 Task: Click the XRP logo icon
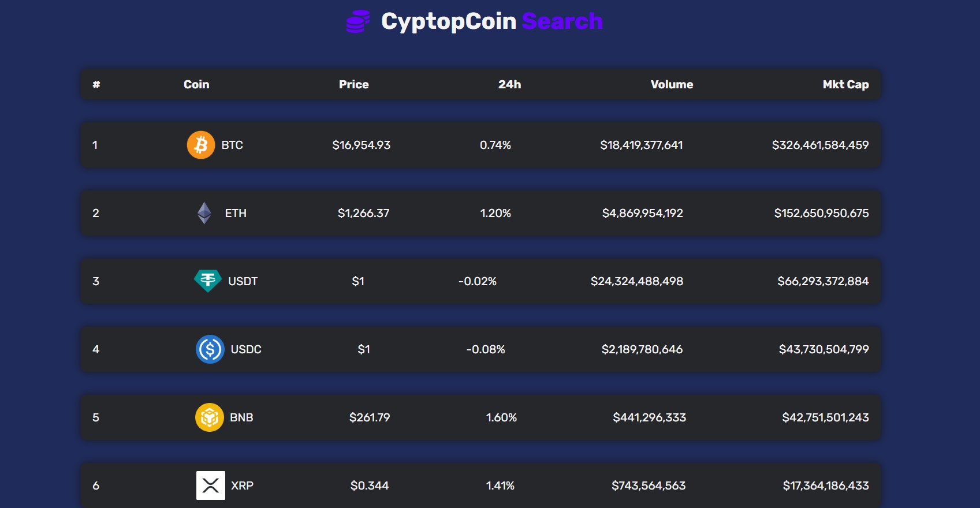click(211, 485)
